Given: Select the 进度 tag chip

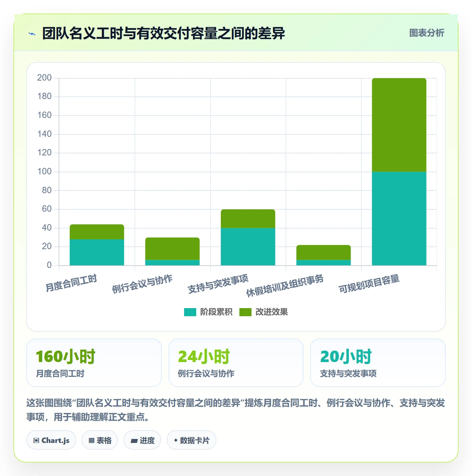Looking at the screenshot, I should click(x=142, y=440).
